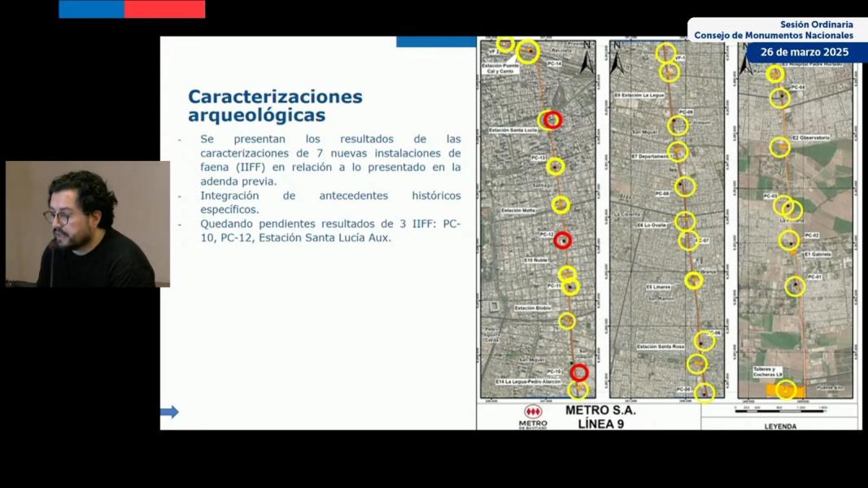
Task: Toggle the double yellow circles near PC-11
Action: pos(568,281)
